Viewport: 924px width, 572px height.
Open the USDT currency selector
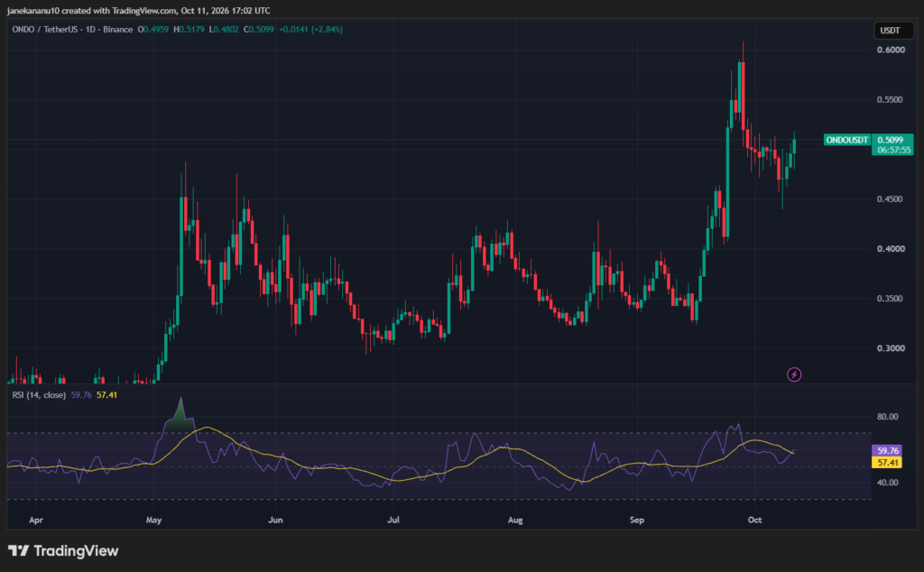point(892,30)
